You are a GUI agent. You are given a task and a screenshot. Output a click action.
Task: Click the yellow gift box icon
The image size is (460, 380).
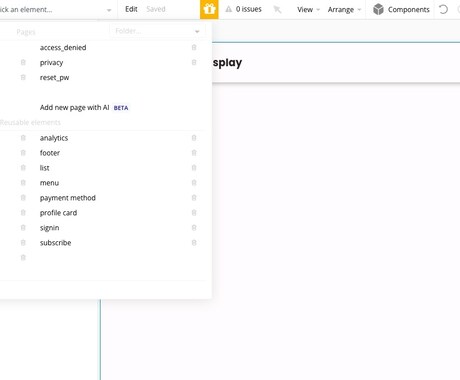[x=209, y=9]
